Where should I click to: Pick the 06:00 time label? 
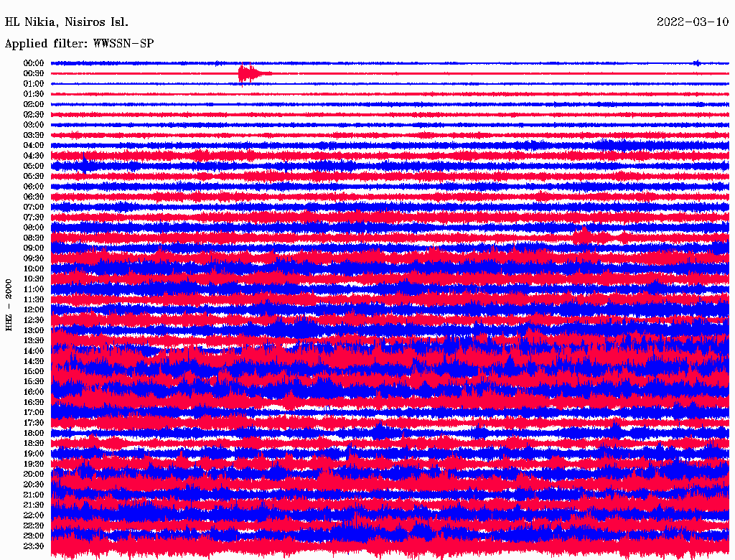coord(34,187)
